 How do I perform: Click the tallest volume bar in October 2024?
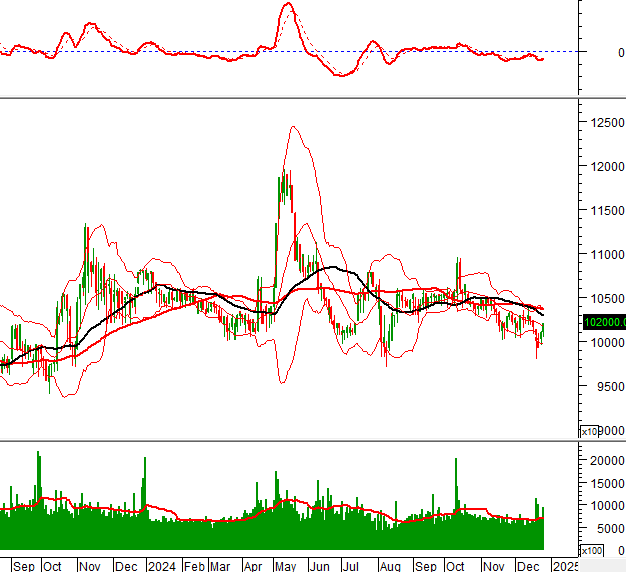[456, 460]
